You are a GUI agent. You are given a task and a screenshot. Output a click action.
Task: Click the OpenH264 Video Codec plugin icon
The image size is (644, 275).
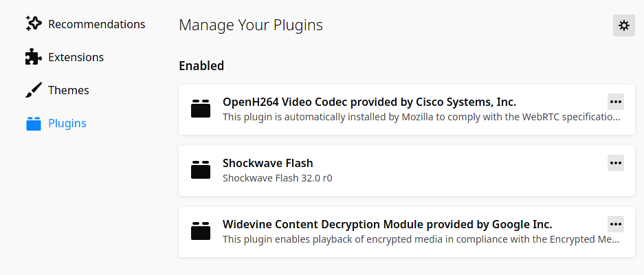click(201, 109)
